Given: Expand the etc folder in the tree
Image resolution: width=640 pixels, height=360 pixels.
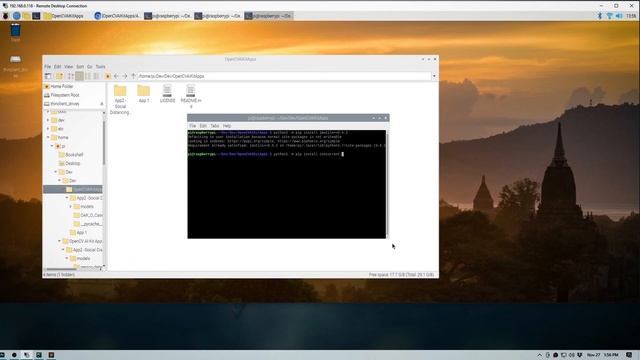Looking at the screenshot, I should point(48,129).
